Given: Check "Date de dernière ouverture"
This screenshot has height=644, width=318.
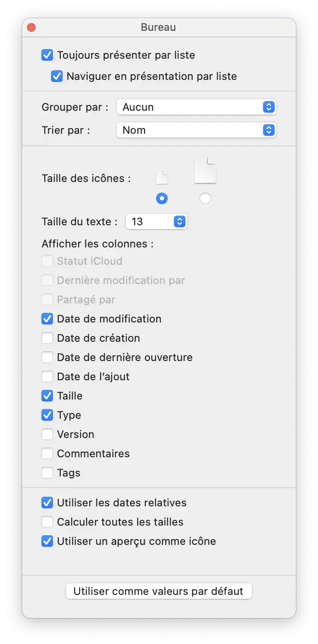Looking at the screenshot, I should click(x=47, y=357).
